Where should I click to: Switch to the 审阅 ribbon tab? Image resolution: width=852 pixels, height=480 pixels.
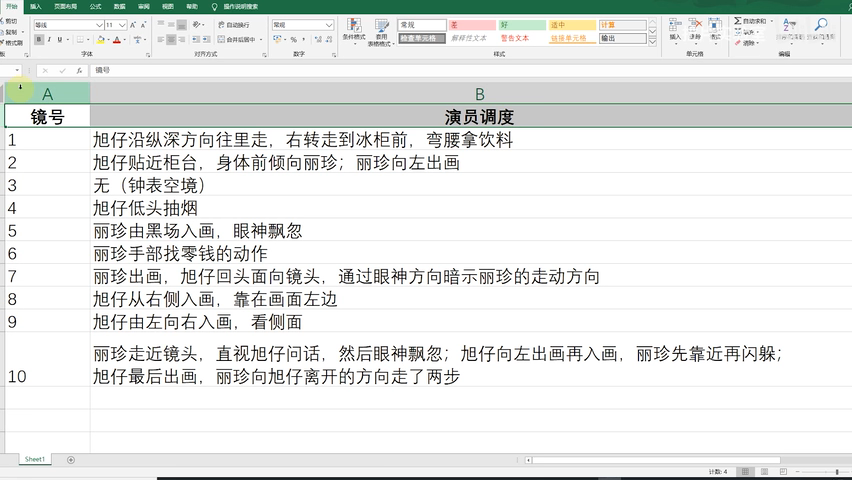144,7
